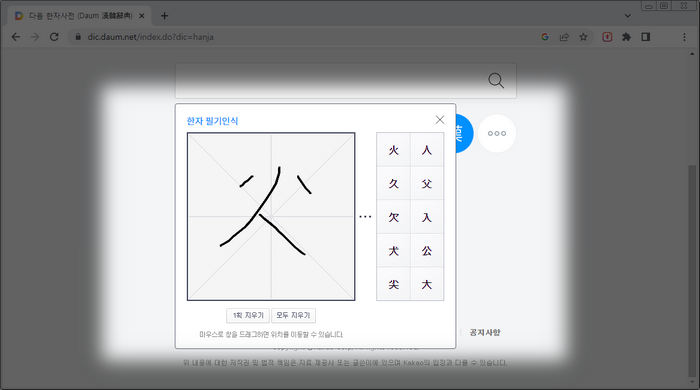Select the 公 candidate character
Image resolution: width=700 pixels, height=390 pixels.
427,250
